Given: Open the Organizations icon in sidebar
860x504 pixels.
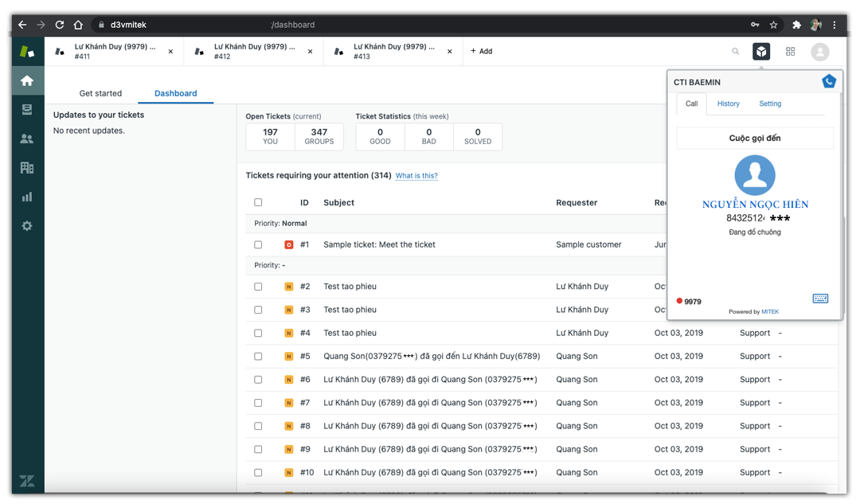Looking at the screenshot, I should [x=27, y=168].
